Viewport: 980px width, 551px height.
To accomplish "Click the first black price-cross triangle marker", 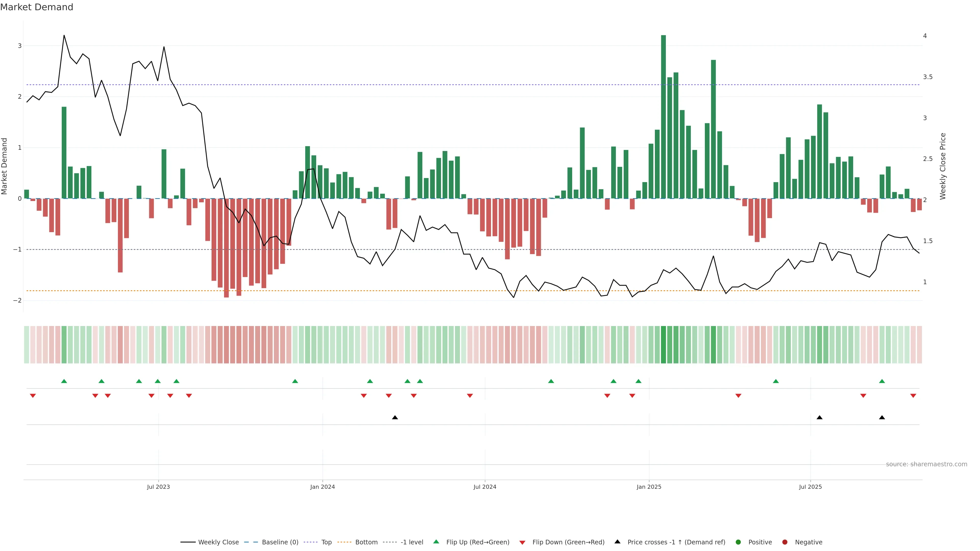I will pyautogui.click(x=395, y=418).
